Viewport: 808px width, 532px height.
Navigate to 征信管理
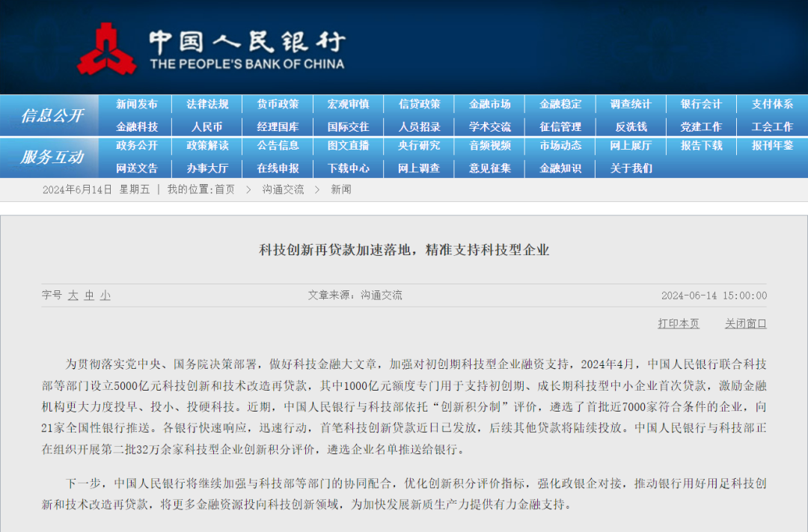click(x=560, y=126)
